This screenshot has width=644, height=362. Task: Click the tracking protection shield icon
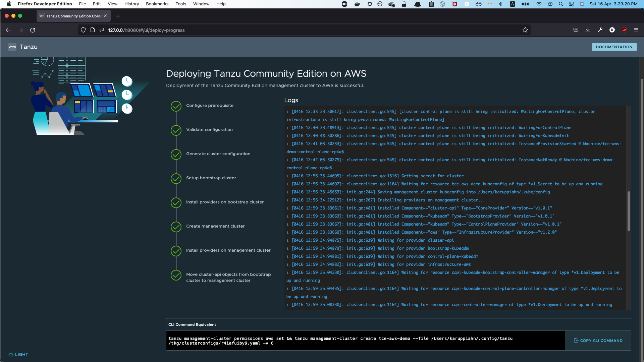tap(83, 30)
